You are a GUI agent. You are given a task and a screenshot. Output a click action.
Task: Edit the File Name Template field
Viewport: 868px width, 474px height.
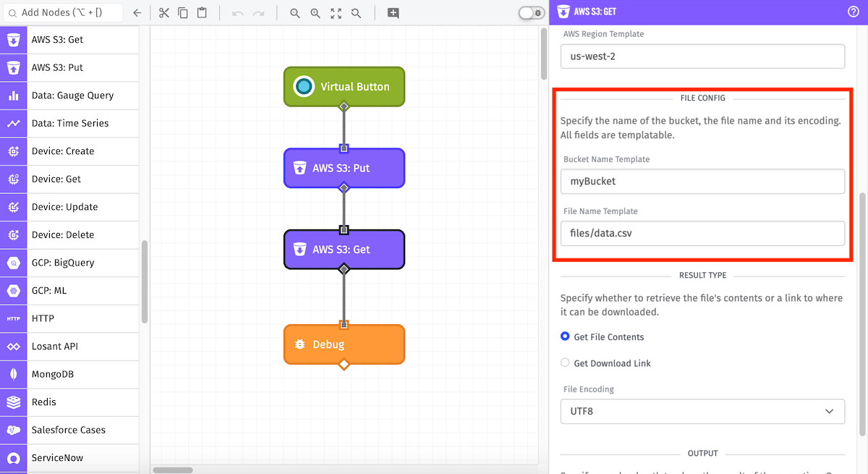pyautogui.click(x=702, y=234)
